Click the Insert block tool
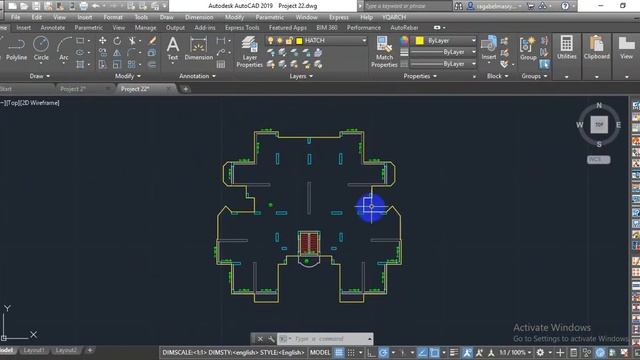 pyautogui.click(x=489, y=49)
